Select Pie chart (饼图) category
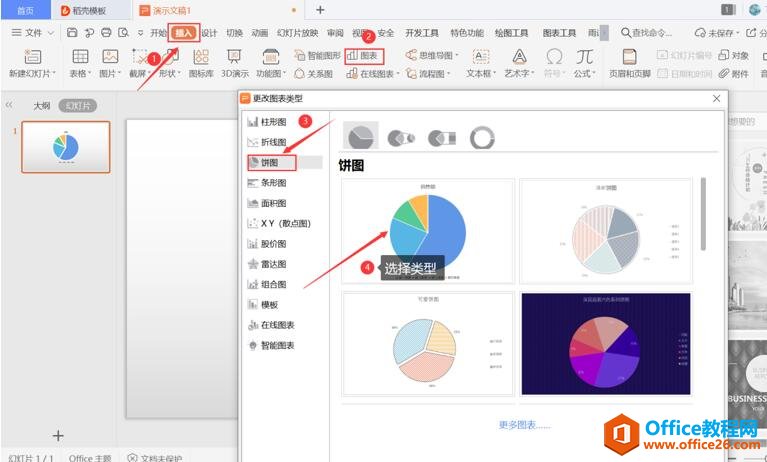This screenshot has height=462, width=767. point(272,162)
